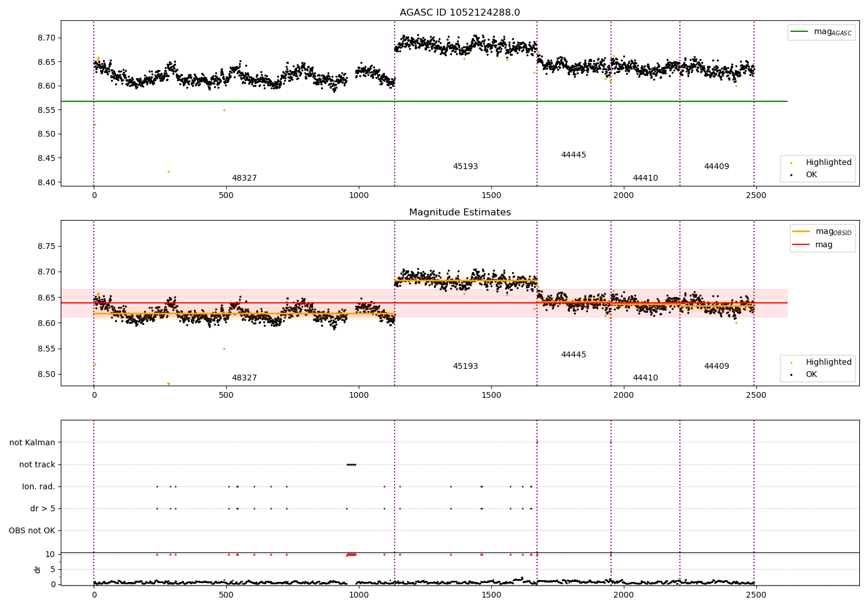Click y-tick 8.45 in AGASC plot
The image size is (868, 608).
pyautogui.click(x=47, y=159)
